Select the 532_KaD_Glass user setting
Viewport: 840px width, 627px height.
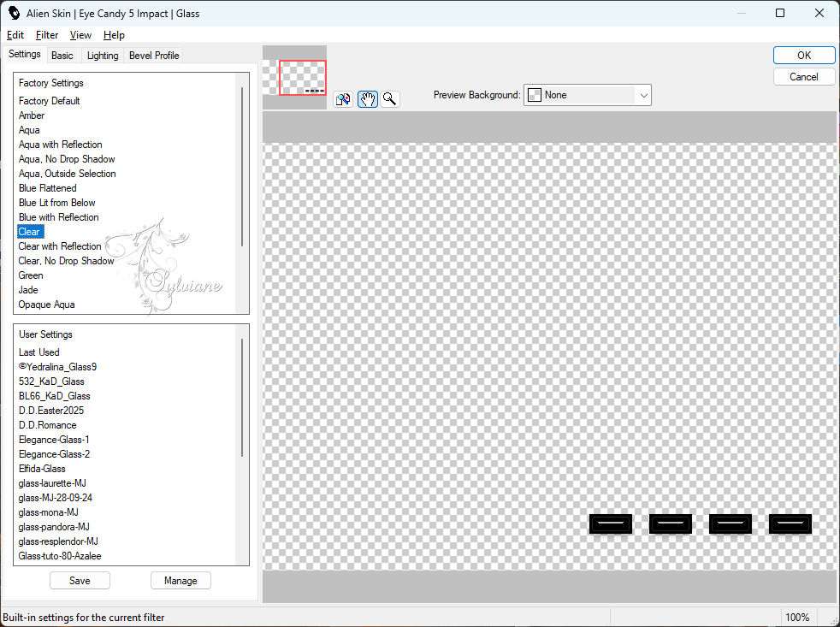[x=50, y=381]
